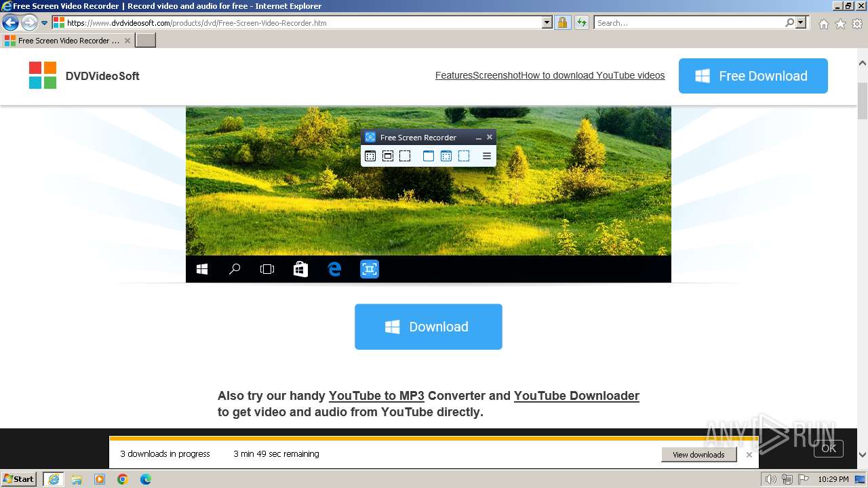
Task: Open the Edge taskbar icon
Action: coord(146,479)
